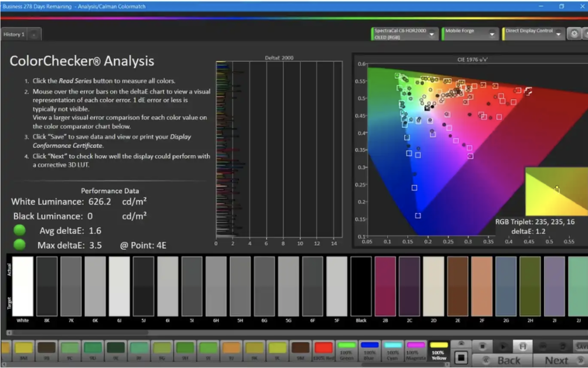Click the 2E brown comparator swatch
This screenshot has height=368, width=588.
pyautogui.click(x=458, y=286)
